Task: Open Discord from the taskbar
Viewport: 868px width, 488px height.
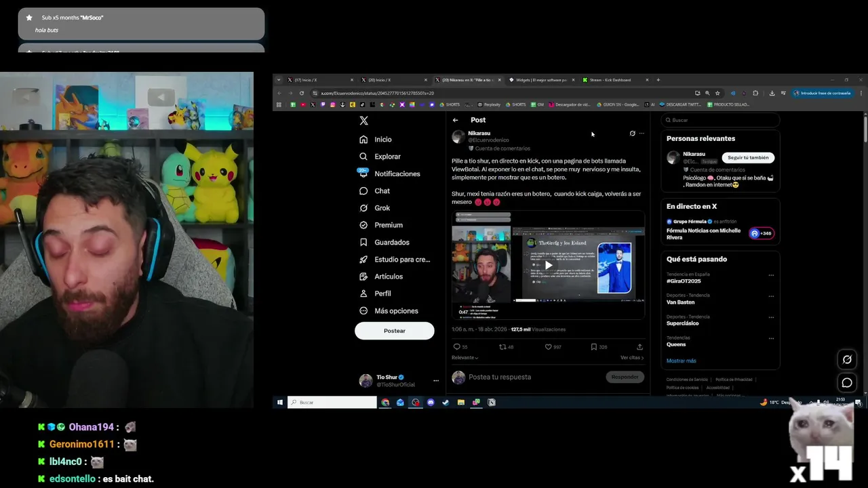Action: (x=431, y=403)
